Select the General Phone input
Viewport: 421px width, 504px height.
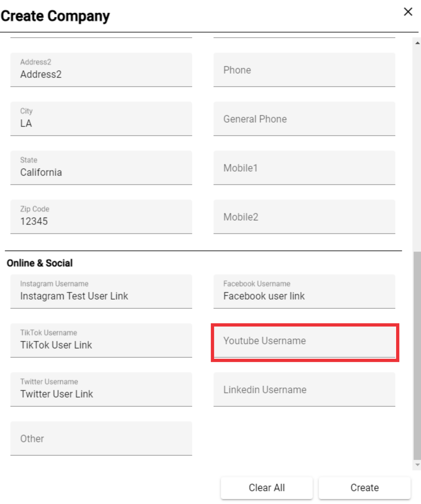coord(304,119)
